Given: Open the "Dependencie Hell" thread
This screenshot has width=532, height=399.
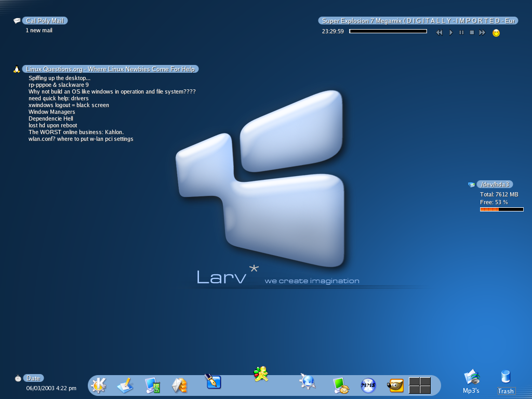Looking at the screenshot, I should 51,119.
